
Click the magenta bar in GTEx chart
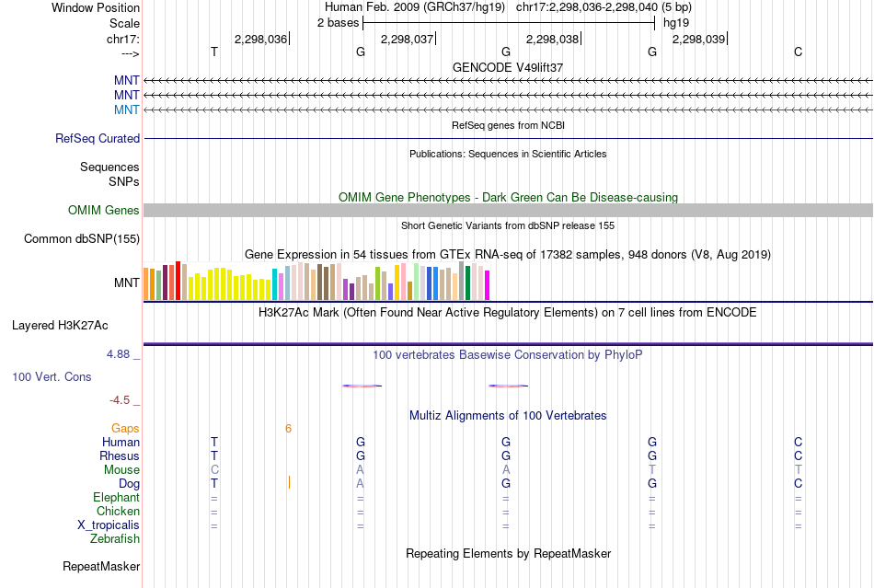coord(488,285)
